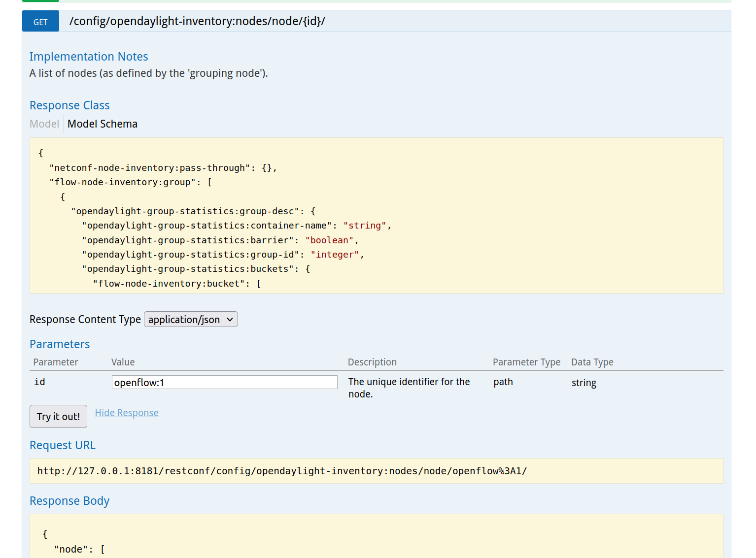The width and height of the screenshot is (756, 558).
Task: Click the Response Body heading
Action: click(x=69, y=501)
